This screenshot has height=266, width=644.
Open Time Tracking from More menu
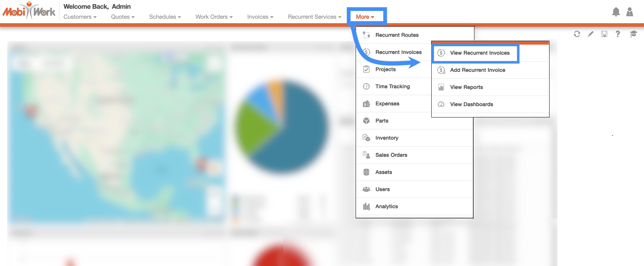392,87
